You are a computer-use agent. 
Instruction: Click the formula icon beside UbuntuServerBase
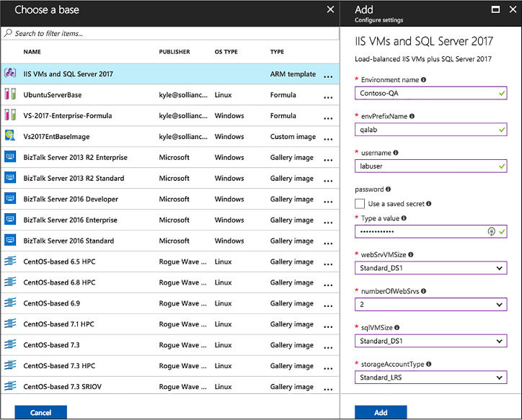10,94
